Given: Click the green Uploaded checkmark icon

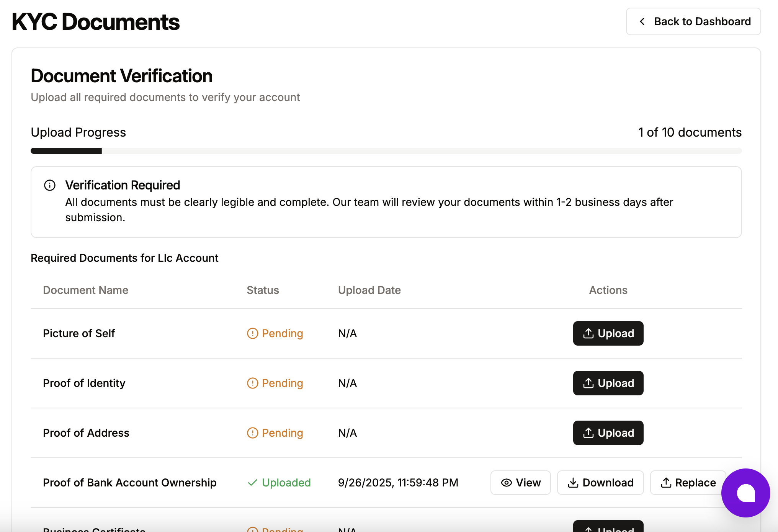Looking at the screenshot, I should [252, 483].
